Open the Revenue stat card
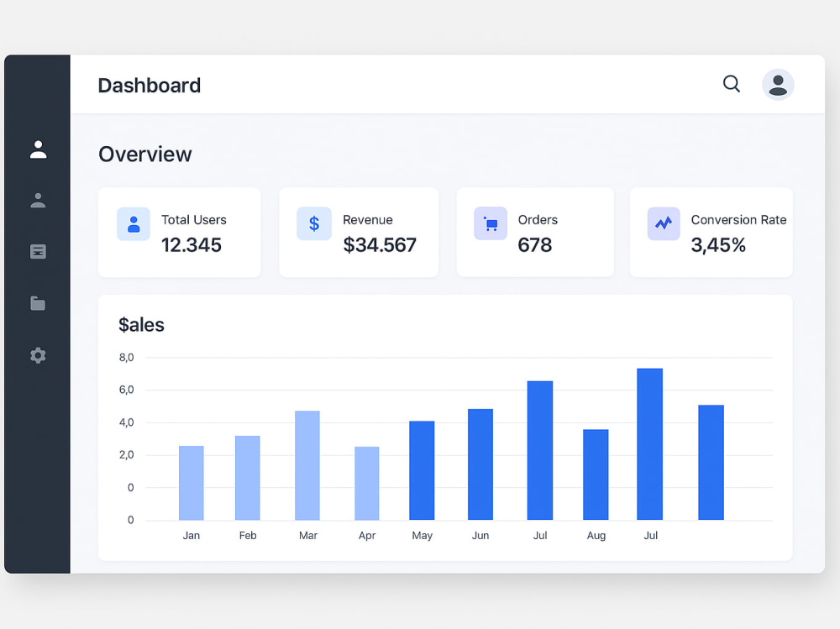Image resolution: width=840 pixels, height=629 pixels. pyautogui.click(x=359, y=232)
